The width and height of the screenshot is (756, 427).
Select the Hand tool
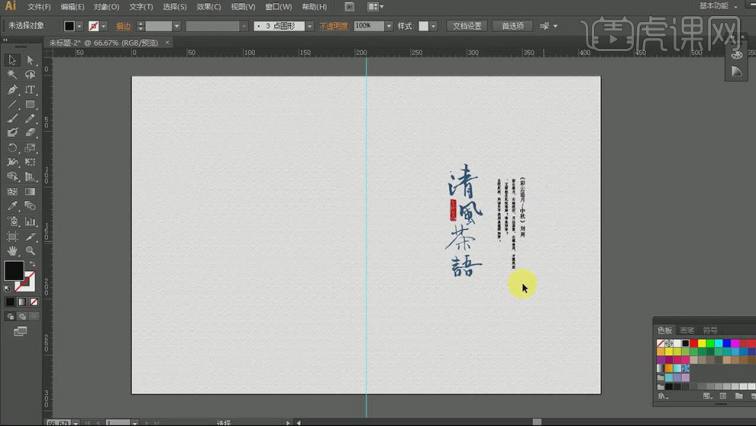pyautogui.click(x=13, y=250)
